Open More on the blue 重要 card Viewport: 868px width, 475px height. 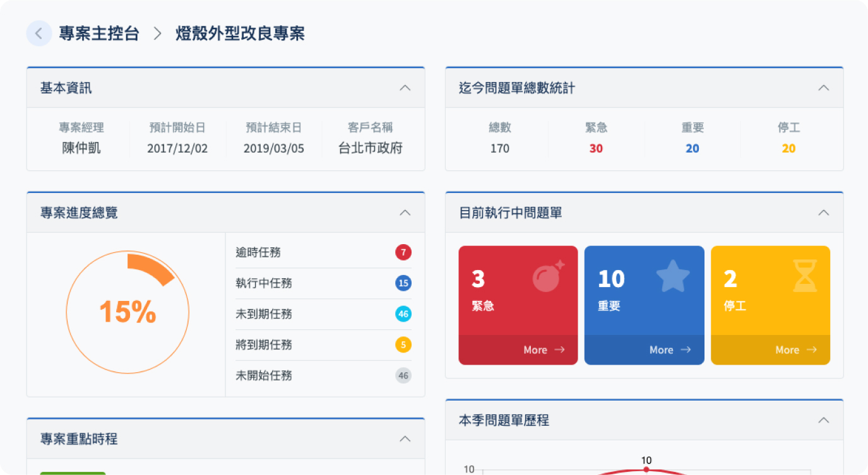pyautogui.click(x=670, y=350)
